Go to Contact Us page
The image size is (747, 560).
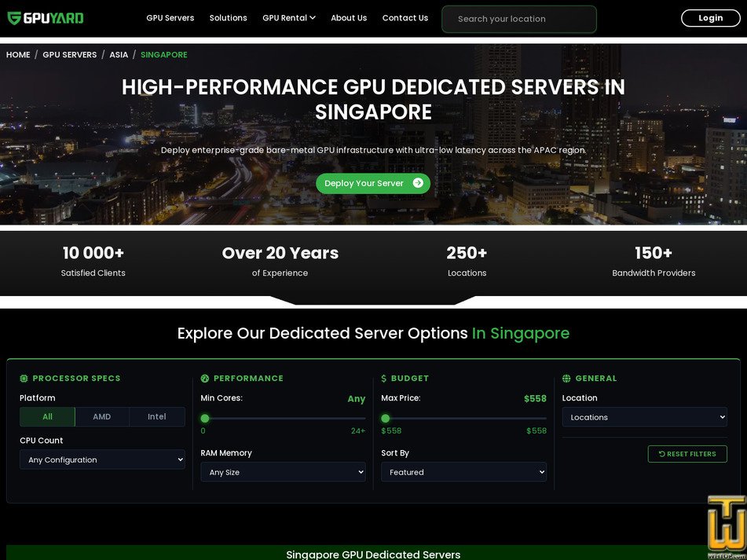coord(405,18)
